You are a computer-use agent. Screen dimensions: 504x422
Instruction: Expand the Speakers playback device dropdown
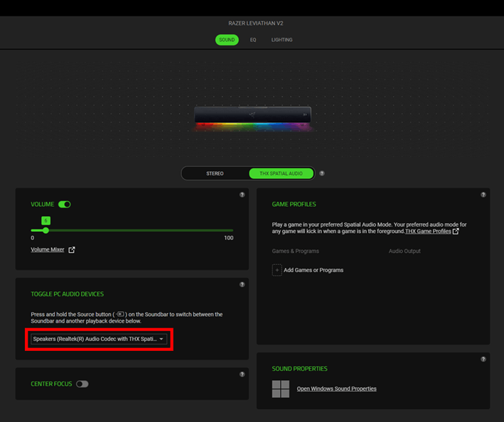pyautogui.click(x=100, y=340)
